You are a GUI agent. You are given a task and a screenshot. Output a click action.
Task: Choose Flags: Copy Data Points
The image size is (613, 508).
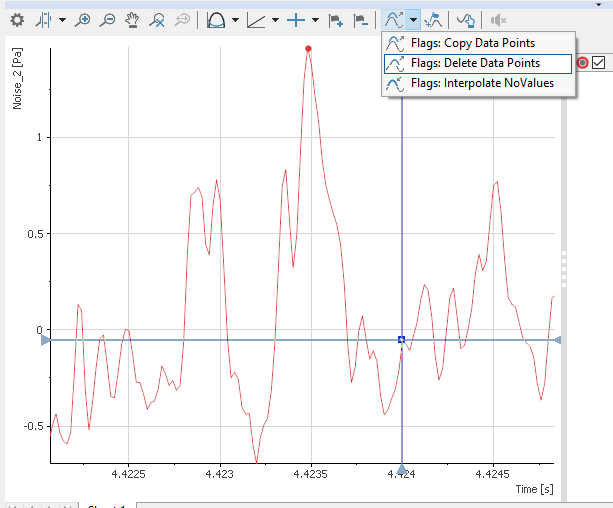pos(472,43)
